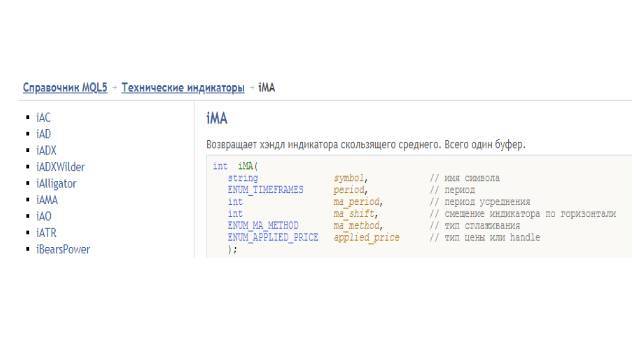Select the iADX sidebar link
This screenshot has height=360, width=640.
(x=46, y=150)
